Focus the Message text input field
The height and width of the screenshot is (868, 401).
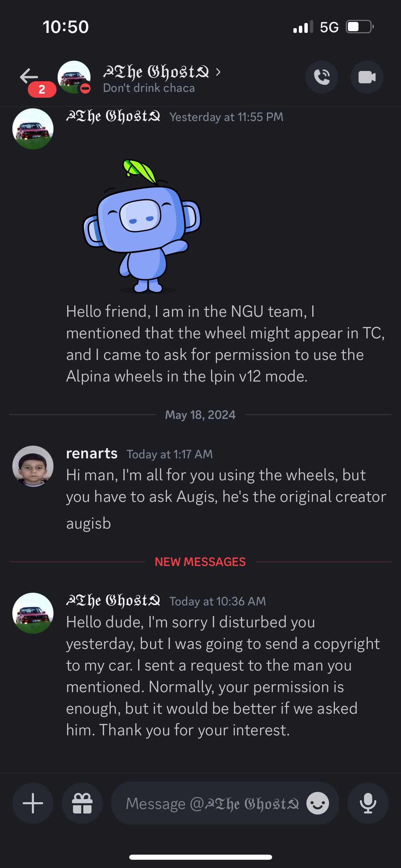(212, 803)
